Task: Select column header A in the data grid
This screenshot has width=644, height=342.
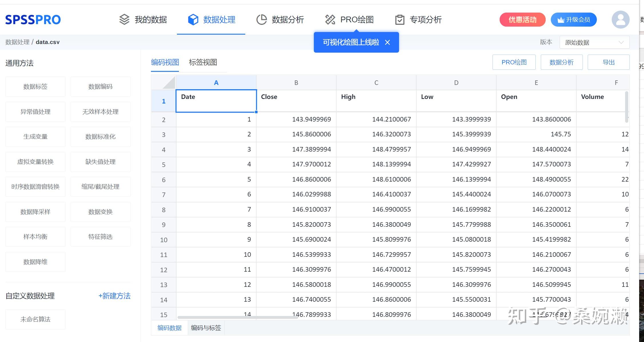Action: (x=216, y=82)
